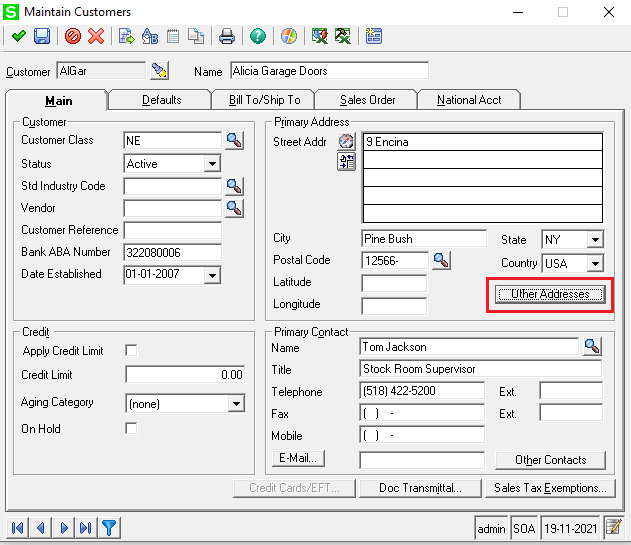The width and height of the screenshot is (631, 545).
Task: Click the 19-11-2021 date in status bar
Action: tap(570, 528)
